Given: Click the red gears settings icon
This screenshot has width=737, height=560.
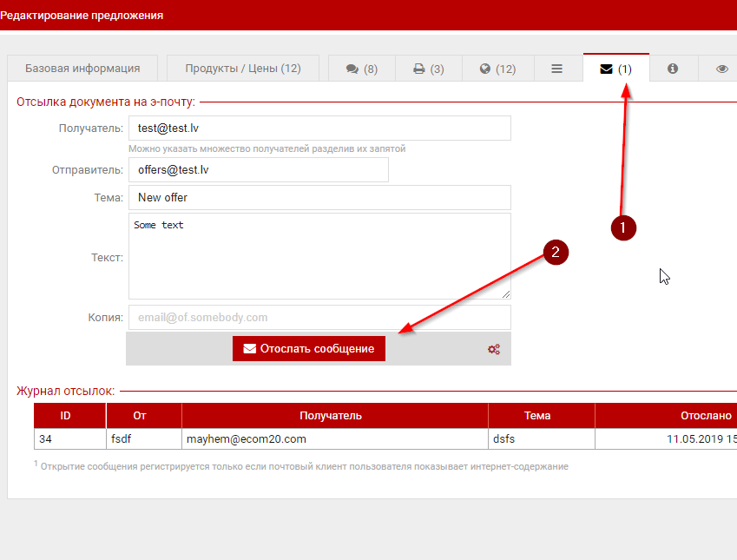Looking at the screenshot, I should [494, 349].
